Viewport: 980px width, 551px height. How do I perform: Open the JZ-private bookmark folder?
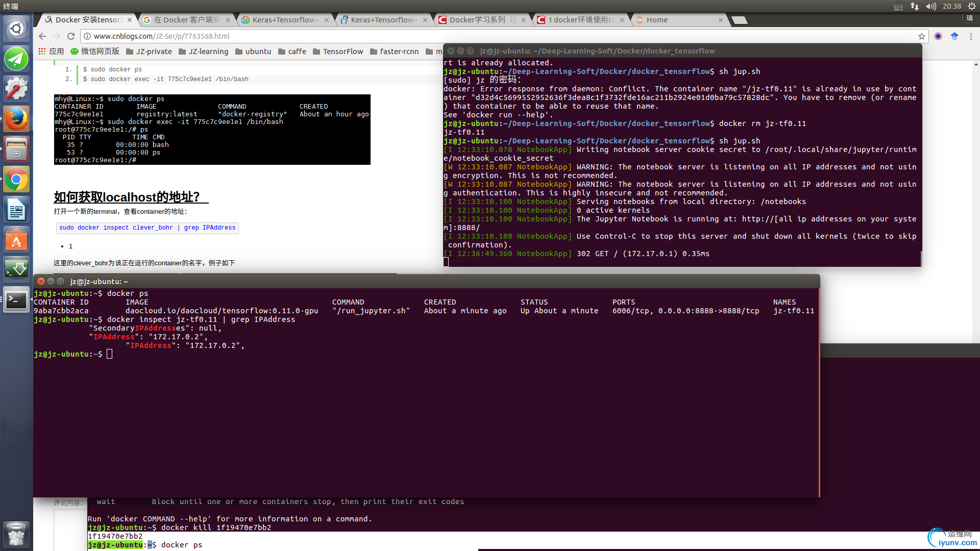point(149,52)
